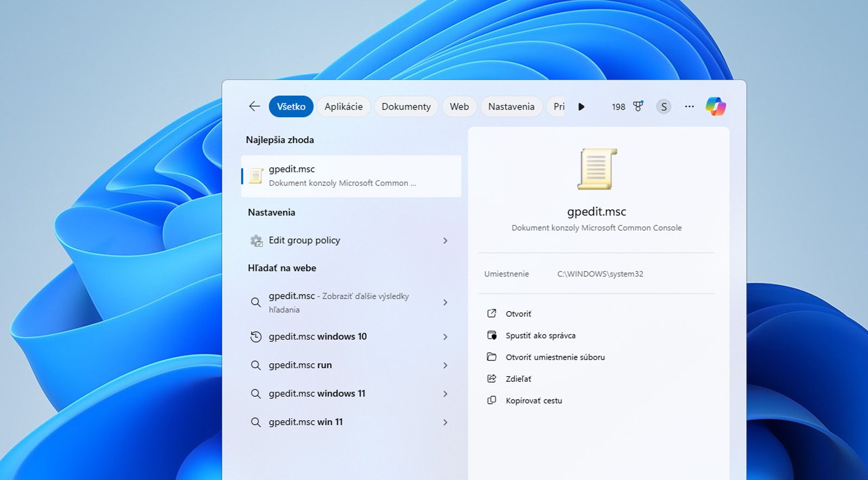Click the shield icon for Spustiť ako správca

point(492,335)
